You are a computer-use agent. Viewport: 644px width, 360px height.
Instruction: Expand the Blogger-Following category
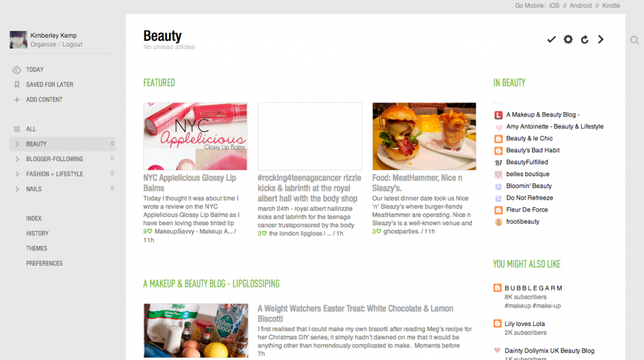17,159
